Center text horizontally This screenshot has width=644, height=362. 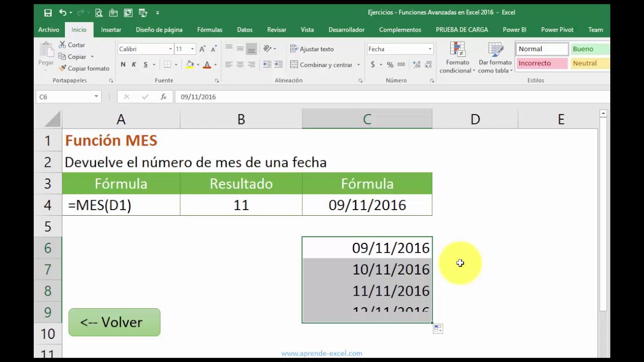coord(240,64)
